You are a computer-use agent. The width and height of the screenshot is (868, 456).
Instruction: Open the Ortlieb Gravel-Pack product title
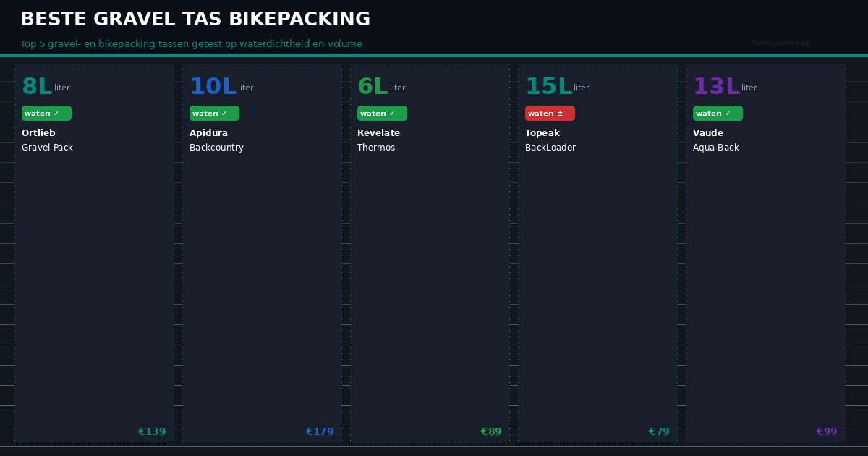click(x=47, y=140)
